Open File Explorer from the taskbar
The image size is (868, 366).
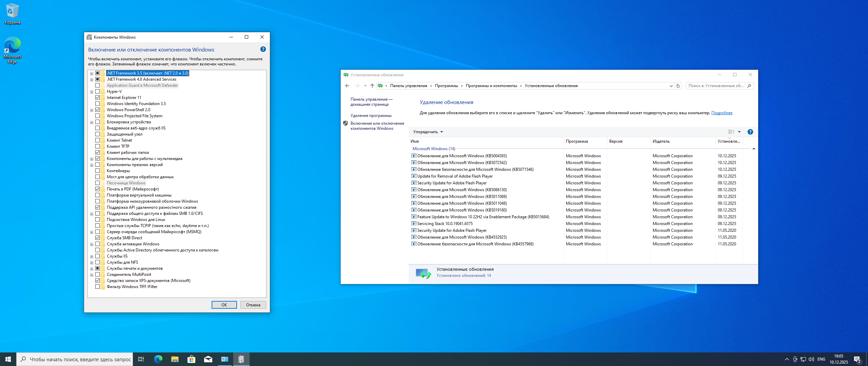(175, 359)
